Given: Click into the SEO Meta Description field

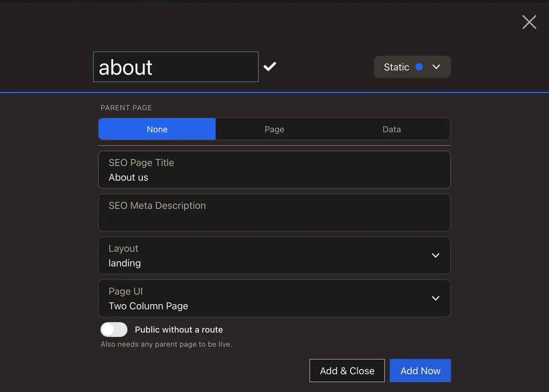Looking at the screenshot, I should pyautogui.click(x=274, y=212).
